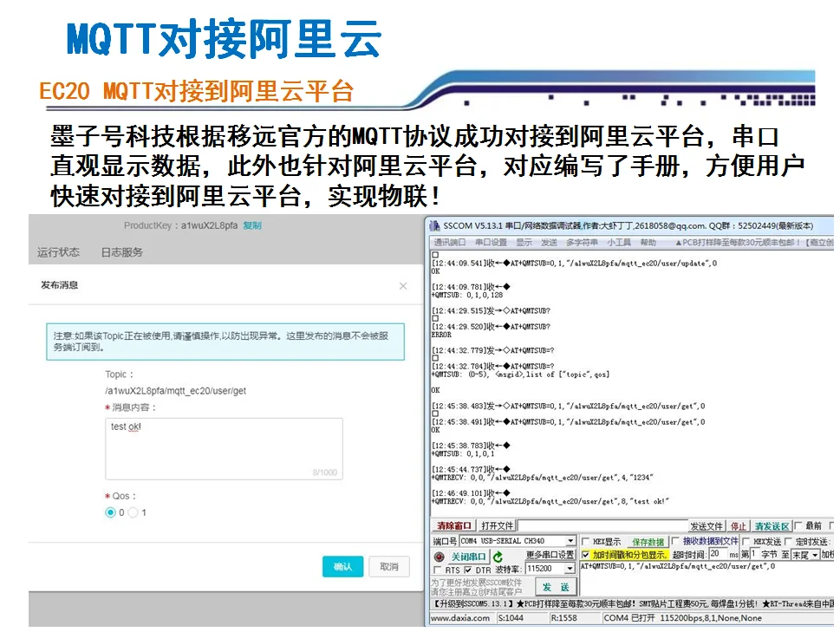Click the AT command send text area

pyautogui.click(x=707, y=579)
